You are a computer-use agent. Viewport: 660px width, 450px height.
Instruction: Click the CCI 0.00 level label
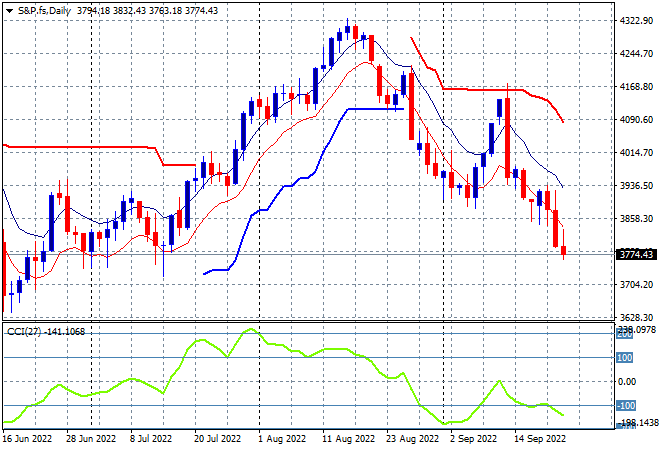627,382
